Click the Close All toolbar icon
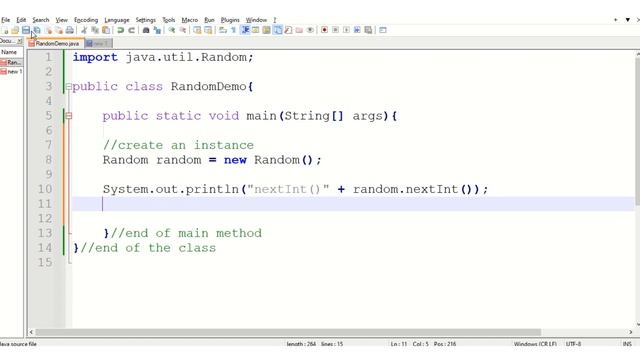 point(59,30)
